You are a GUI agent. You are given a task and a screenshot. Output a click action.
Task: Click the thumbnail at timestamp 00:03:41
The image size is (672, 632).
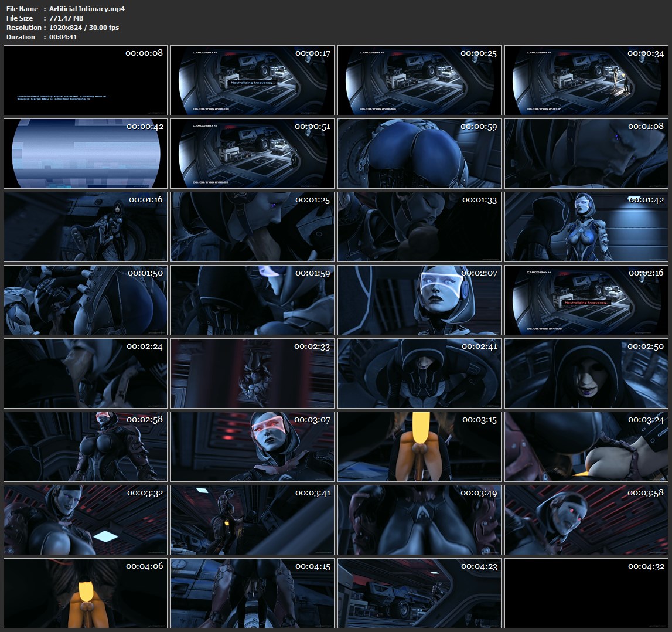coord(252,520)
